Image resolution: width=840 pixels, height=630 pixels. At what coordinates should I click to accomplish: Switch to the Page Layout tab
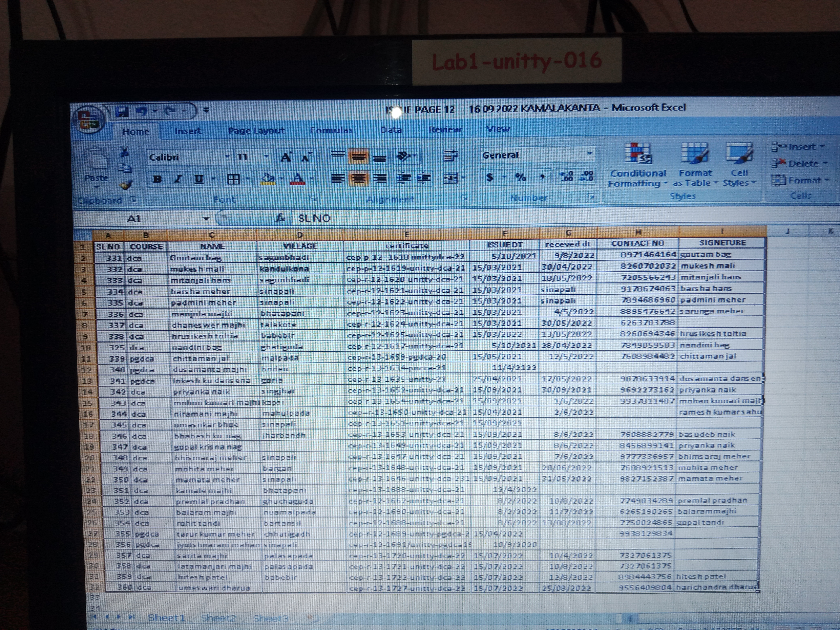point(256,131)
